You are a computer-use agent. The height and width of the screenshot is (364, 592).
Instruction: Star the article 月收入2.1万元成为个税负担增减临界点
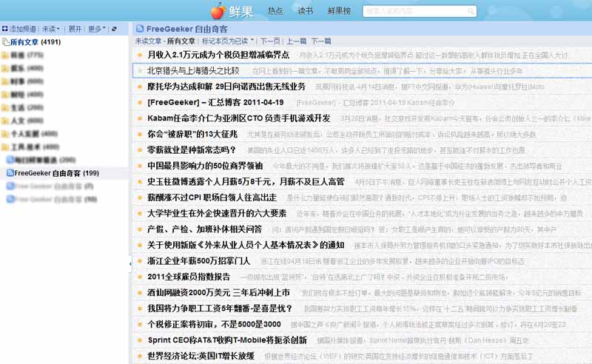click(x=140, y=55)
